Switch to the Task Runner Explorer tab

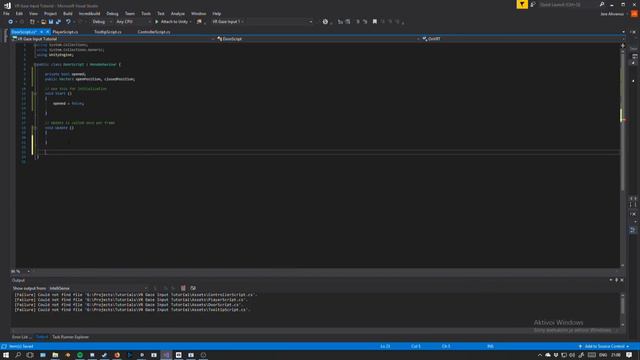[70, 337]
